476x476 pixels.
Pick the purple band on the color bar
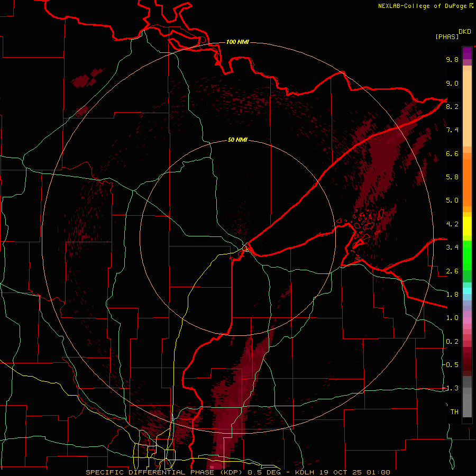coord(467,53)
